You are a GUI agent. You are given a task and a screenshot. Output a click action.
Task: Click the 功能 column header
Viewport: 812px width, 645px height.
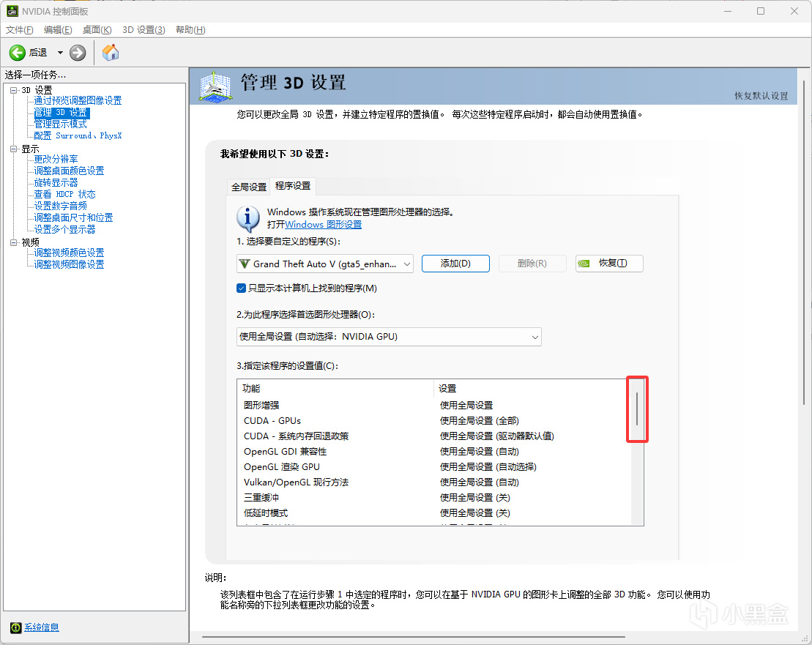(x=335, y=388)
